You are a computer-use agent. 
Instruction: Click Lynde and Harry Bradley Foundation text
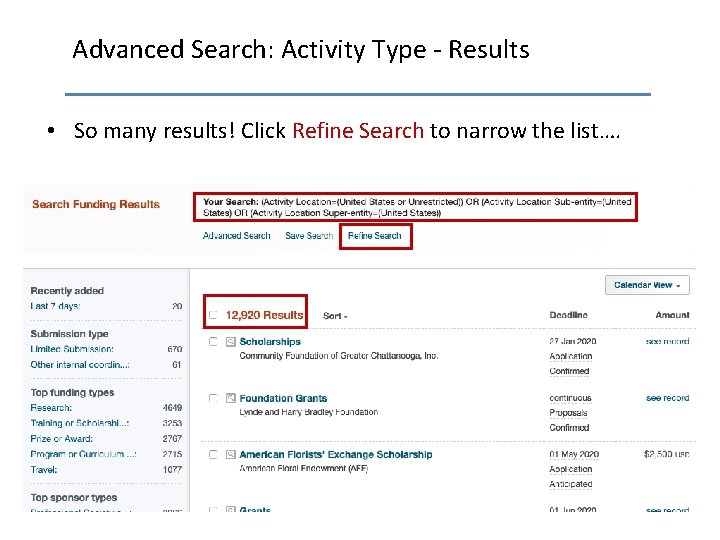point(309,412)
